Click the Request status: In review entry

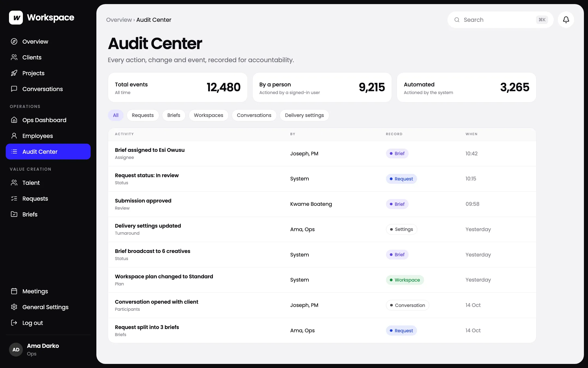click(x=322, y=179)
